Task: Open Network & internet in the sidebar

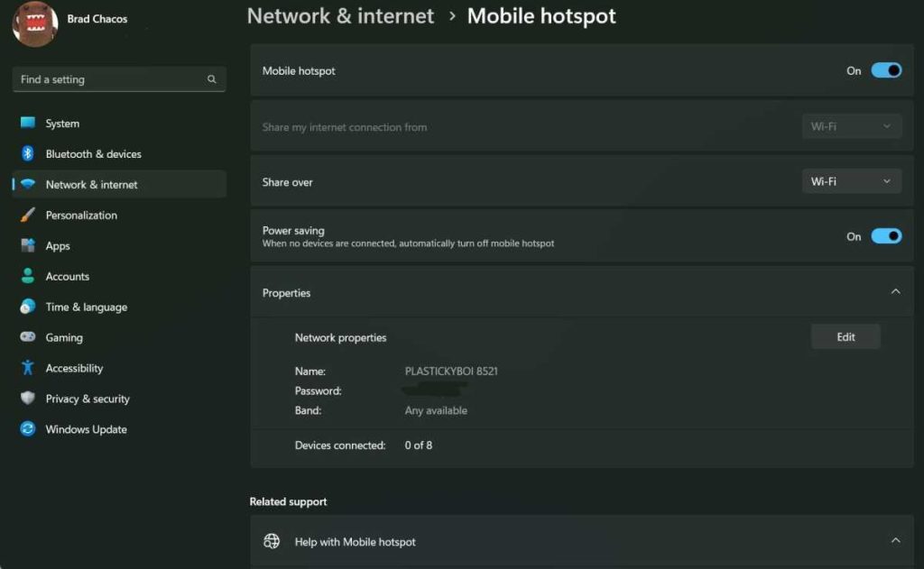Action: pos(92,185)
